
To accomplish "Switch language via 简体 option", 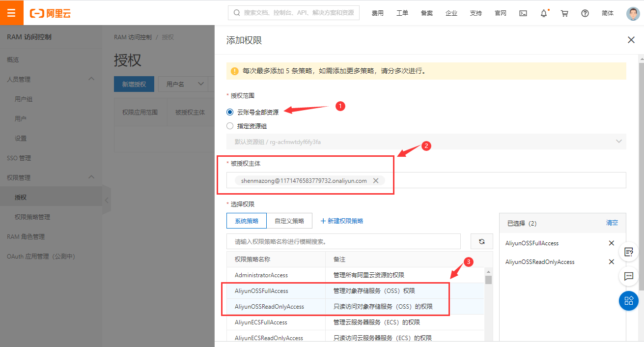I will click(608, 13).
